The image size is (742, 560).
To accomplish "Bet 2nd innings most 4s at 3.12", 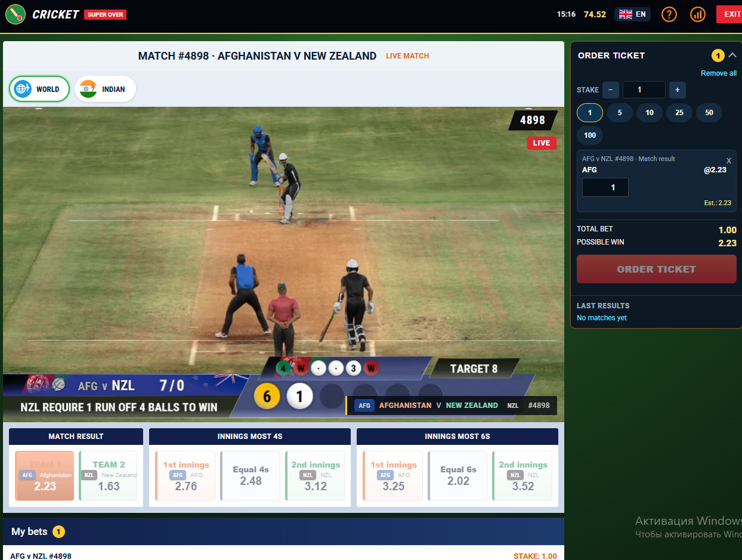I will [315, 476].
